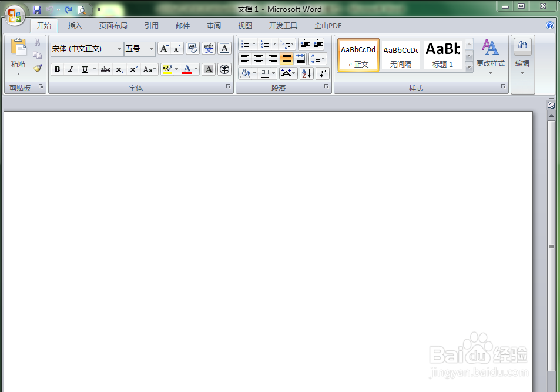Click the Cut scissors icon
Screen dimensions: 560x392
click(37, 43)
